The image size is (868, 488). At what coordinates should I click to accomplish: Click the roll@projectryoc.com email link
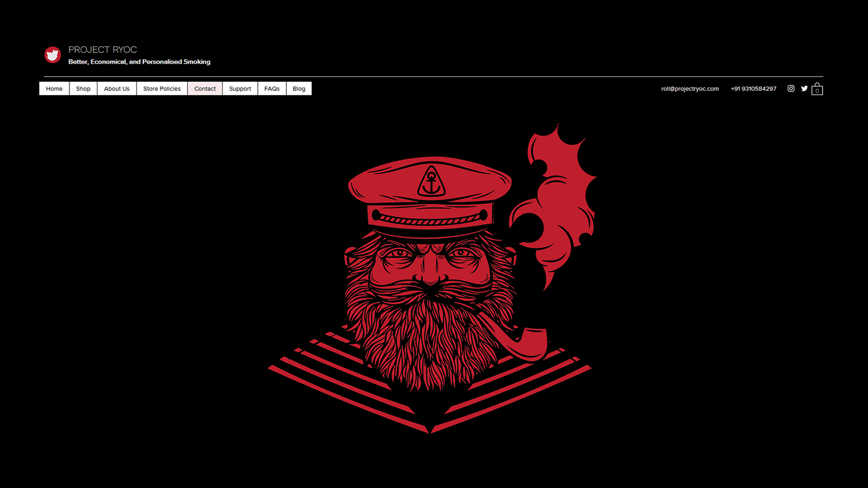pos(689,89)
